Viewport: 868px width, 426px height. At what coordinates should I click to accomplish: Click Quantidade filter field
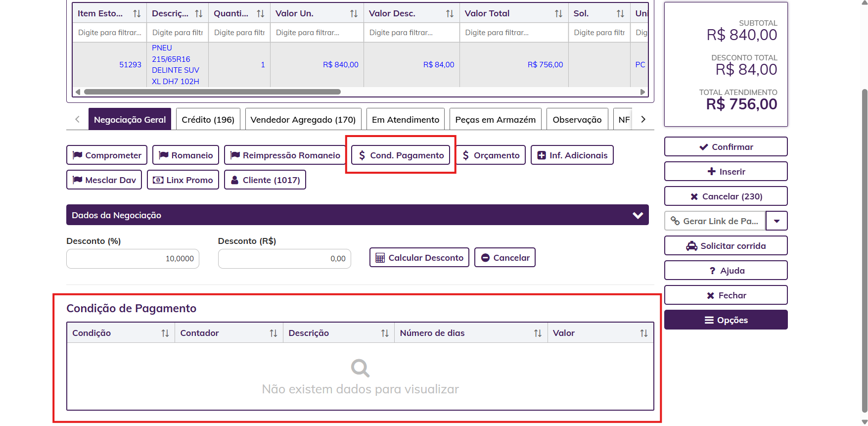click(239, 33)
